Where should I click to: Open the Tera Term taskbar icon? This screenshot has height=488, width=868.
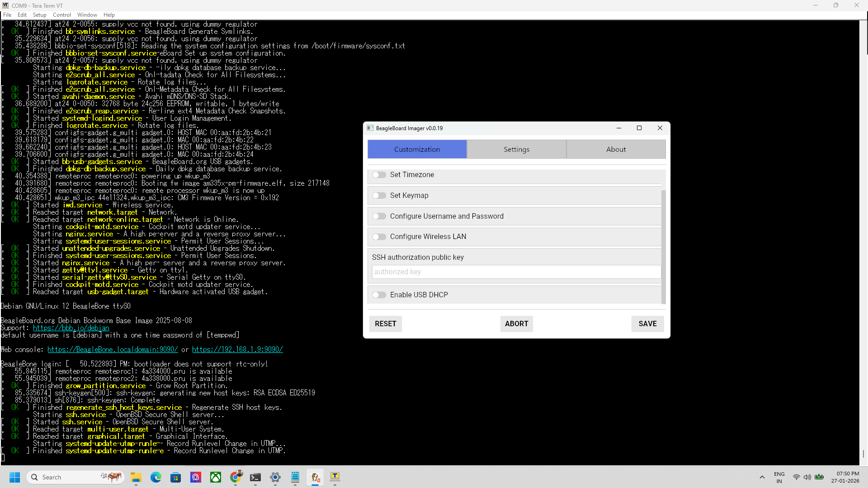pyautogui.click(x=335, y=477)
